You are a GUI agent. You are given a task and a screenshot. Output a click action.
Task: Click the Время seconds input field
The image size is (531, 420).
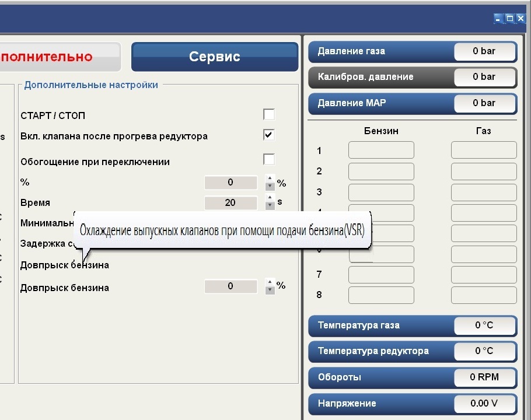(230, 203)
